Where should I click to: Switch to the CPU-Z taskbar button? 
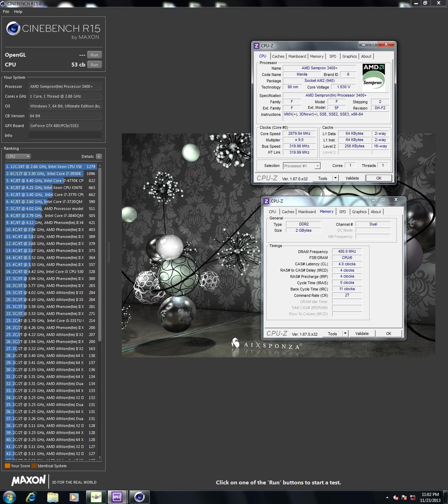tap(117, 497)
